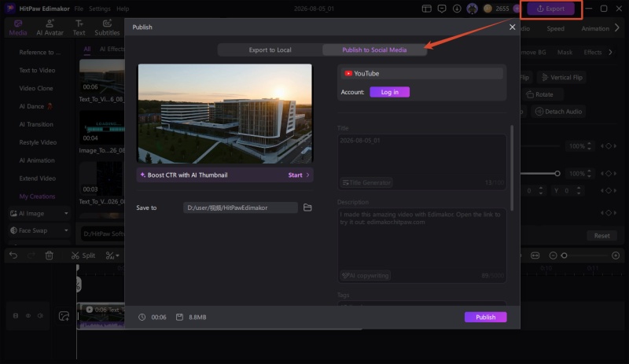Toggle track visibility eye icon
629x364 pixels.
coord(28,316)
